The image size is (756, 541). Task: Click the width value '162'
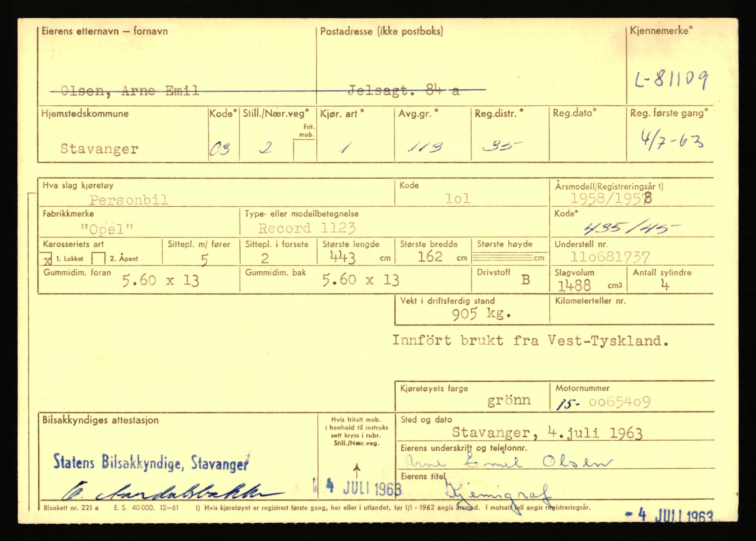click(430, 256)
